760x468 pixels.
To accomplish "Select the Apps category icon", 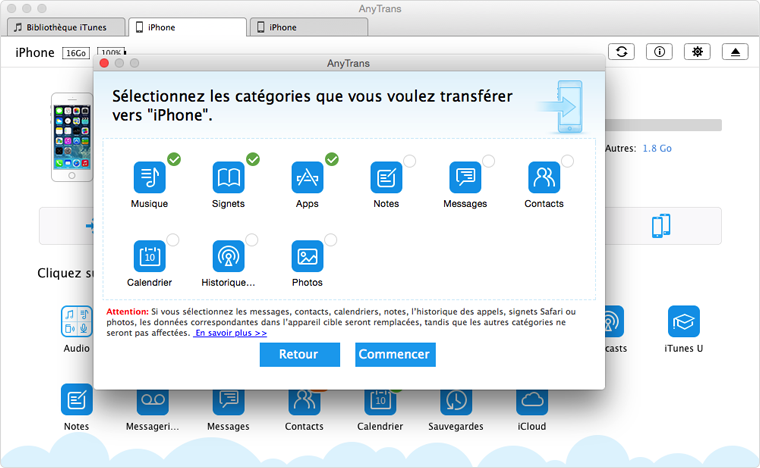I will (x=307, y=177).
